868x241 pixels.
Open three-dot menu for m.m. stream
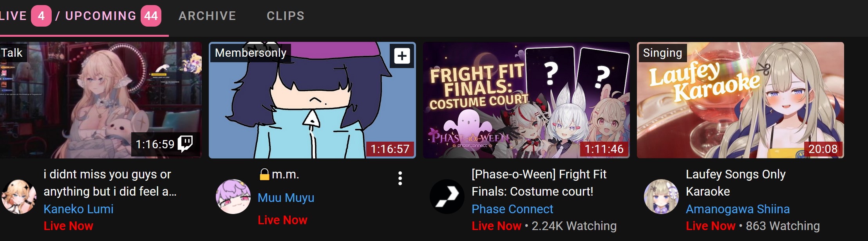[400, 178]
